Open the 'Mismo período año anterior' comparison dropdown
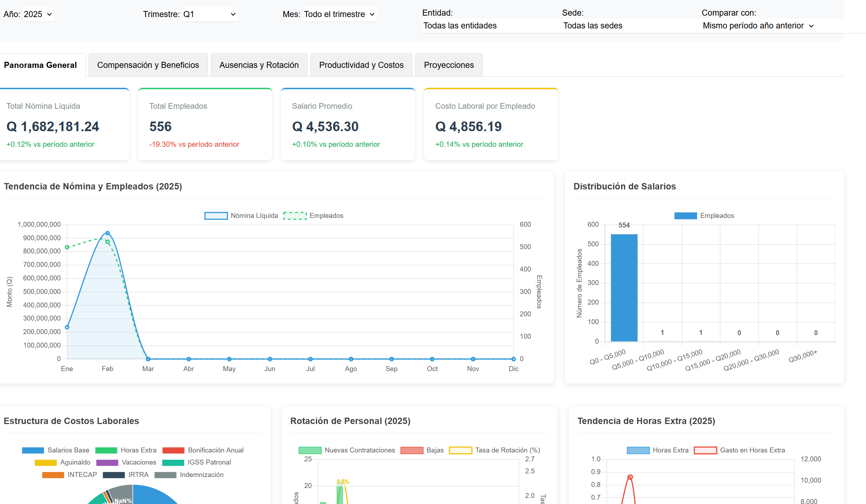 pos(758,26)
